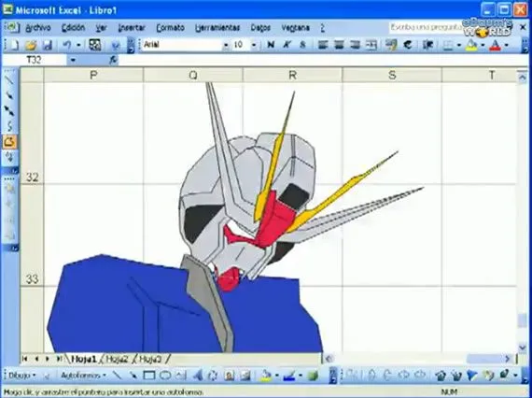Select the Curve tool in side toolbar
Image resolution: width=532 pixels, height=398 pixels.
(9, 126)
